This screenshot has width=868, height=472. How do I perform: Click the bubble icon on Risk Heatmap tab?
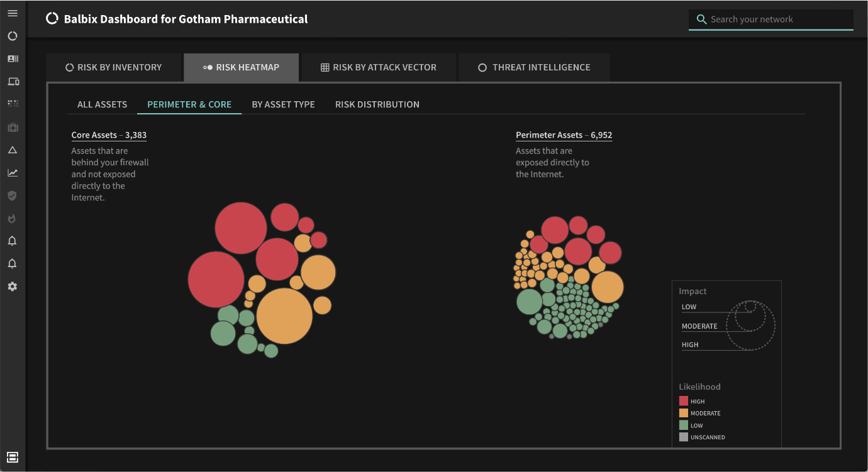[x=208, y=67]
